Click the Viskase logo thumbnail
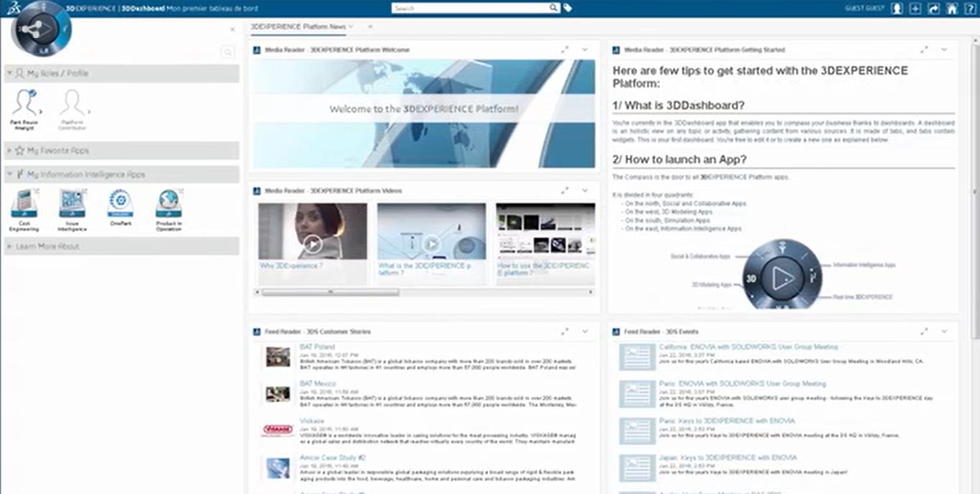980x494 pixels. (278, 430)
